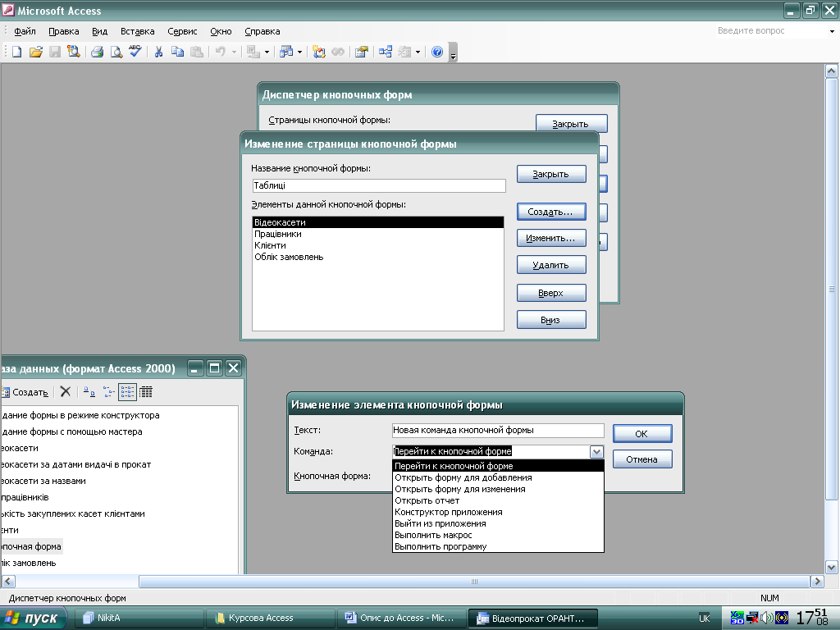Switch database window to List view
Viewport: 840px width, 630px height.
127,392
